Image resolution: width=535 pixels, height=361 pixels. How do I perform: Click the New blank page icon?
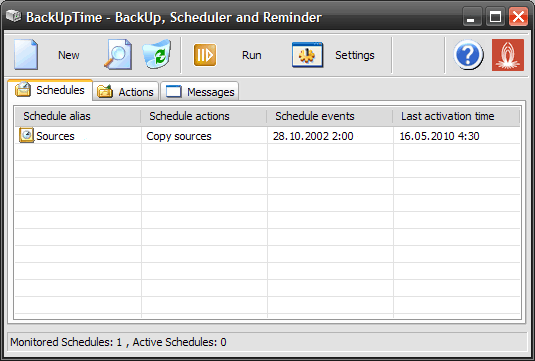(26, 55)
